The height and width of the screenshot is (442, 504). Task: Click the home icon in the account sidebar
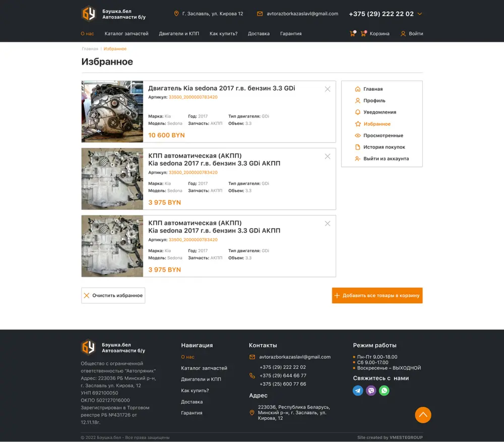tap(358, 89)
